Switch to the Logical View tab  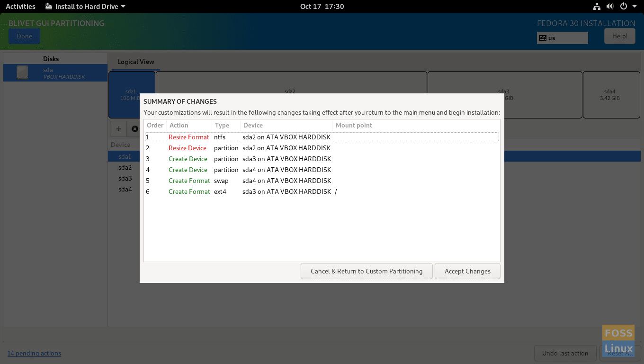pyautogui.click(x=135, y=62)
